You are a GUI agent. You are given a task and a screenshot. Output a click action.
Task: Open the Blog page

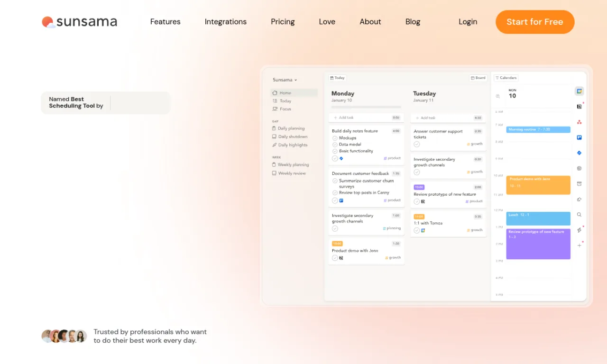pos(413,22)
